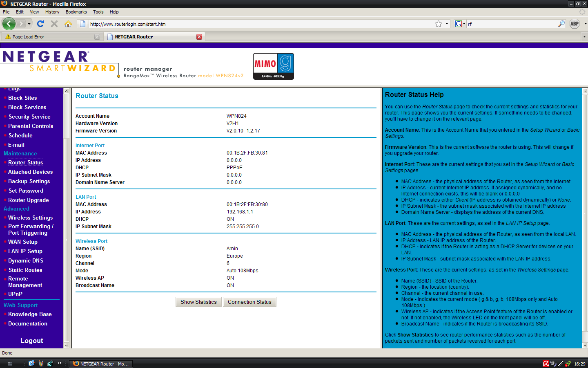Click the sidebar scrollbar up arrow

click(67, 91)
